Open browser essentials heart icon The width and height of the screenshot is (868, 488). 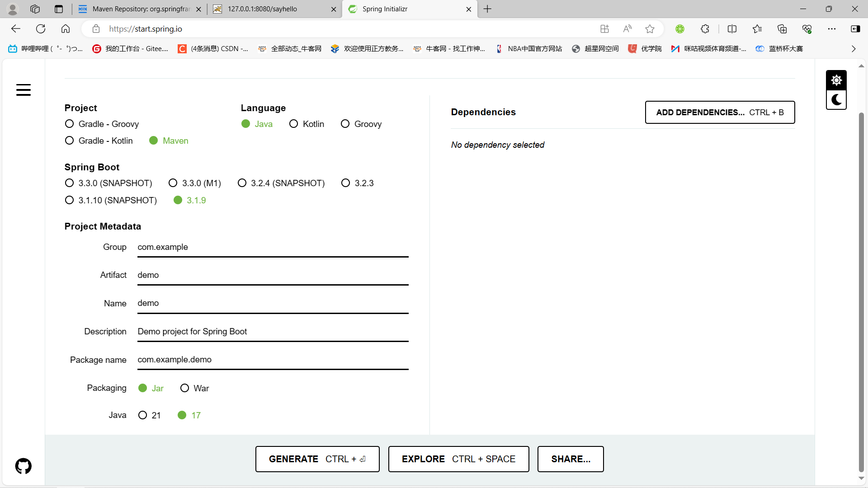click(807, 29)
